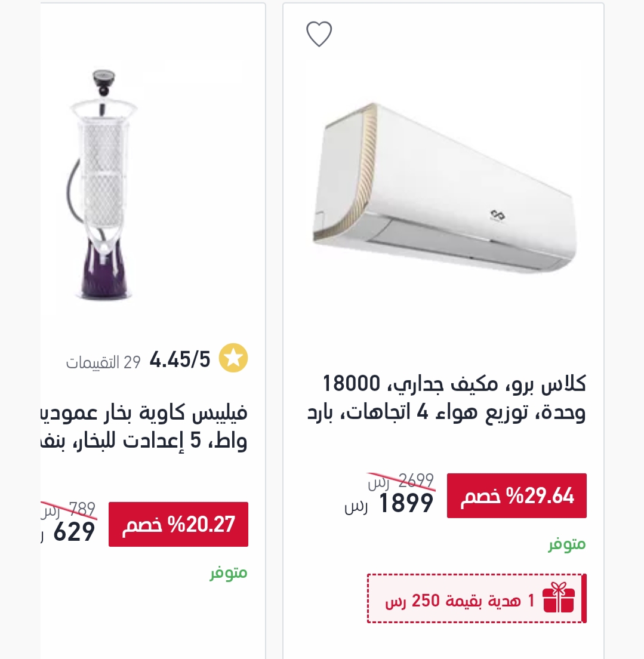Open the Class Pro air conditioner title link
The height and width of the screenshot is (659, 644).
tap(446, 398)
